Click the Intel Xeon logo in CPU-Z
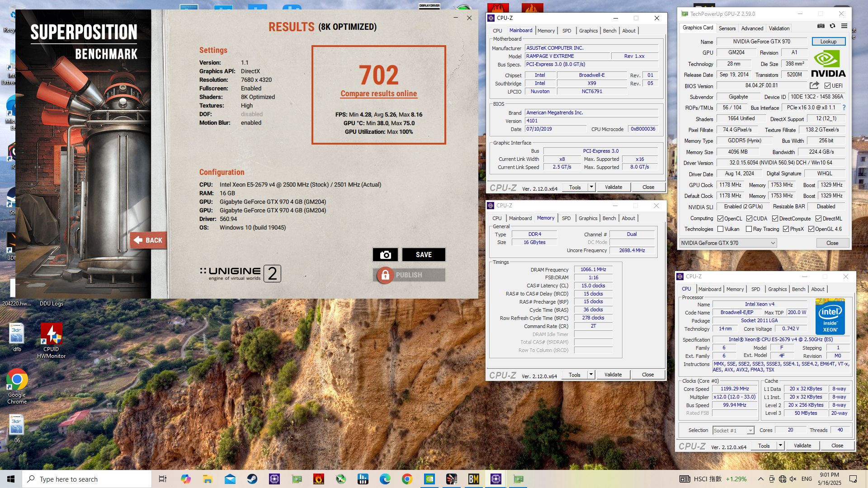 [x=830, y=316]
